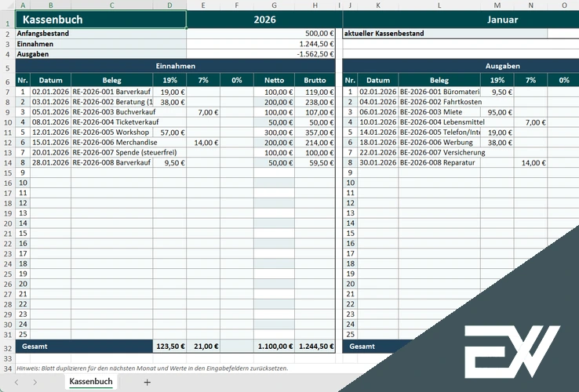The height and width of the screenshot is (392, 579).
Task: Switch to the Kassenbuch sheet tab
Action: [x=91, y=382]
